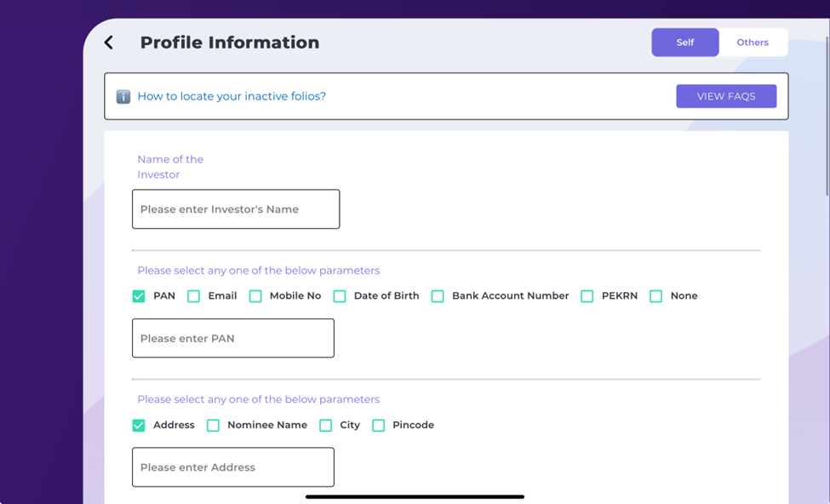This screenshot has width=830, height=504.
Task: Tick the Email checkbox
Action: click(194, 296)
